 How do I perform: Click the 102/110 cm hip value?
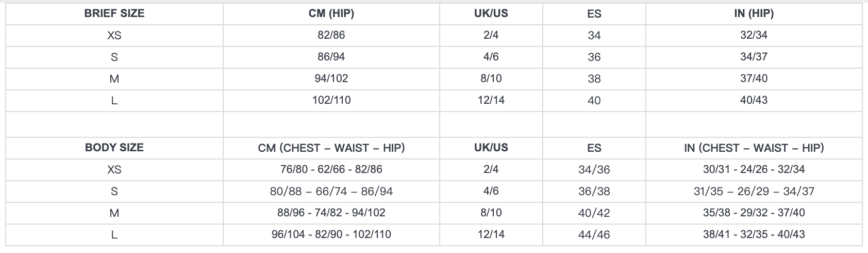click(x=331, y=100)
